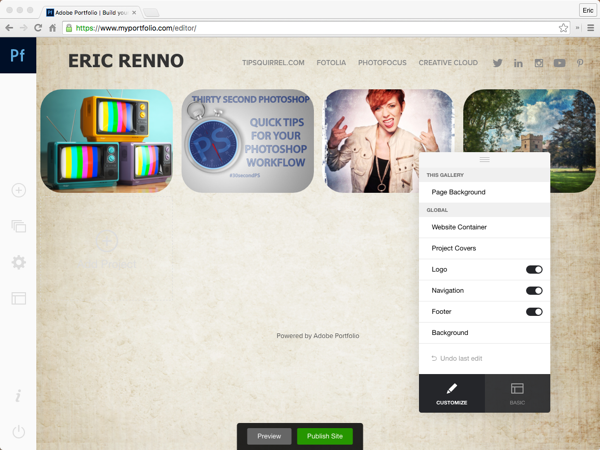Toggle the Footer switch
This screenshot has width=600, height=450.
point(534,311)
